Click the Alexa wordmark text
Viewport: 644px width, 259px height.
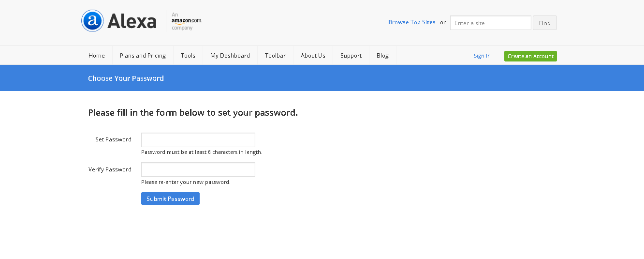pyautogui.click(x=132, y=21)
